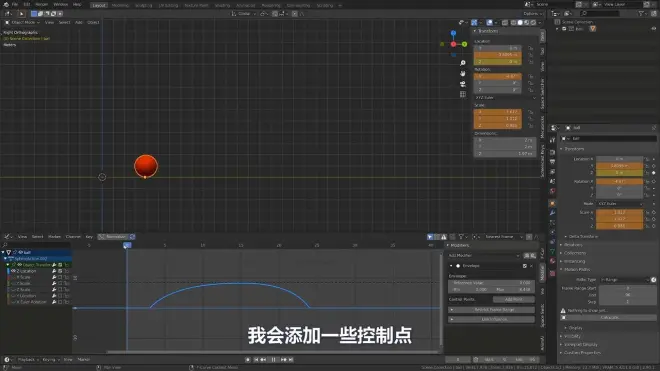
Task: Remove the Envelope modifier with X button
Action: 531,266
